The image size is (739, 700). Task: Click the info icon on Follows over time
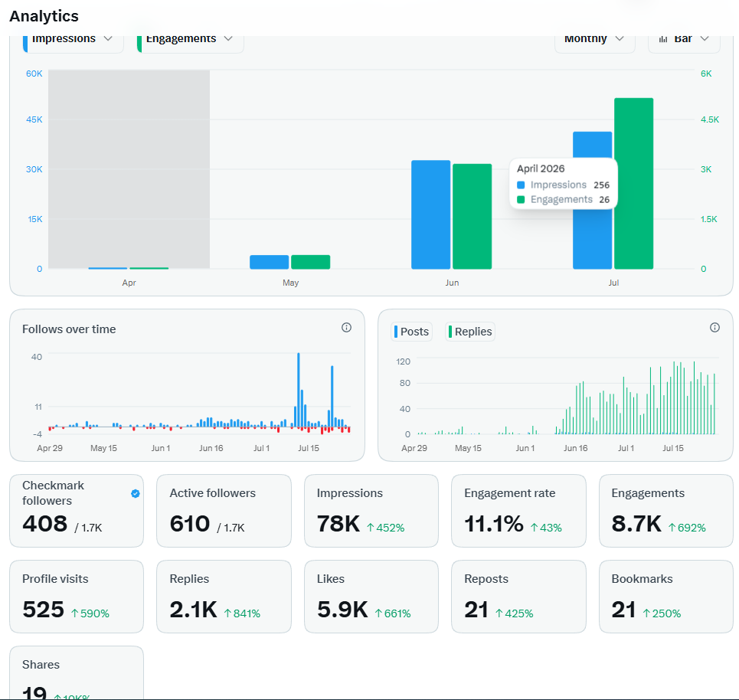[x=346, y=328]
